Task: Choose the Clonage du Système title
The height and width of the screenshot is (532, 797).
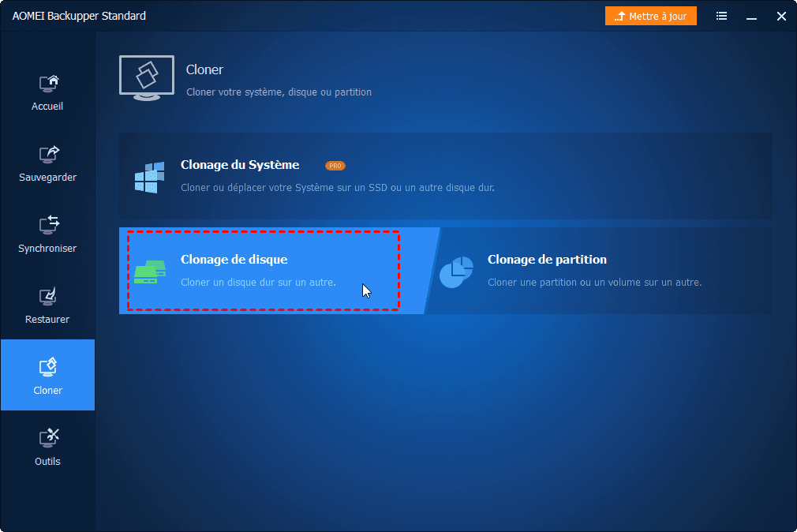Action: tap(240, 165)
